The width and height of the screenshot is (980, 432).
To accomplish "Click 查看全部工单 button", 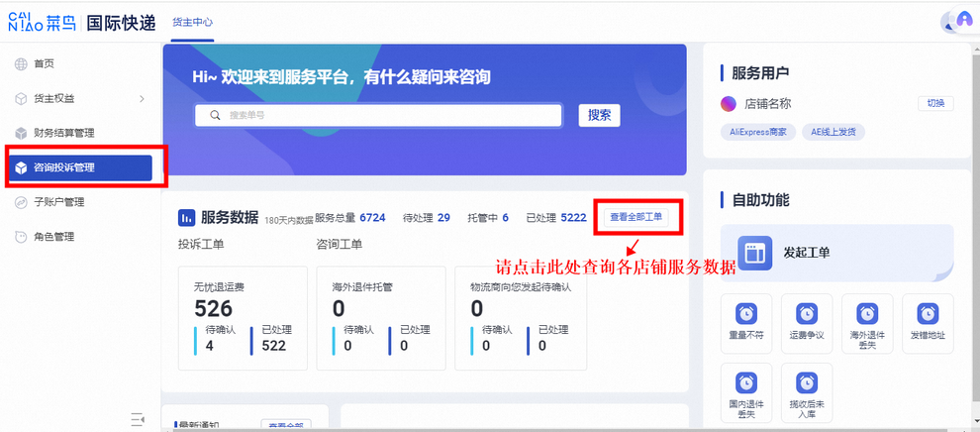I will point(637,217).
